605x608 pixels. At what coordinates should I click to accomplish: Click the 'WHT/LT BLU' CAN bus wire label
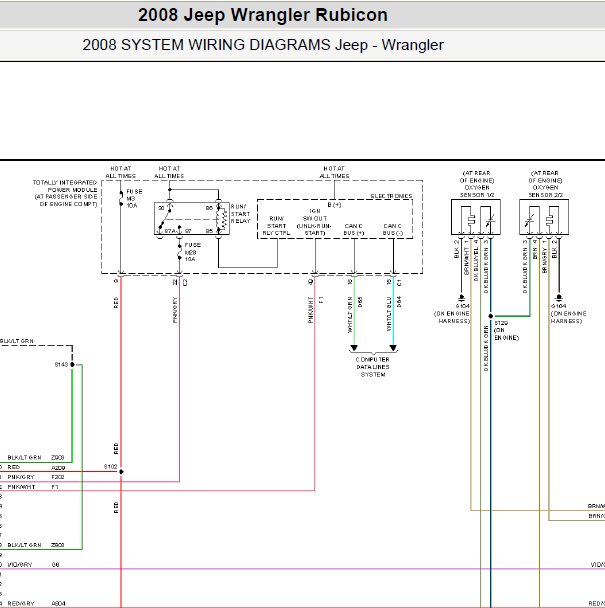pyautogui.click(x=389, y=314)
